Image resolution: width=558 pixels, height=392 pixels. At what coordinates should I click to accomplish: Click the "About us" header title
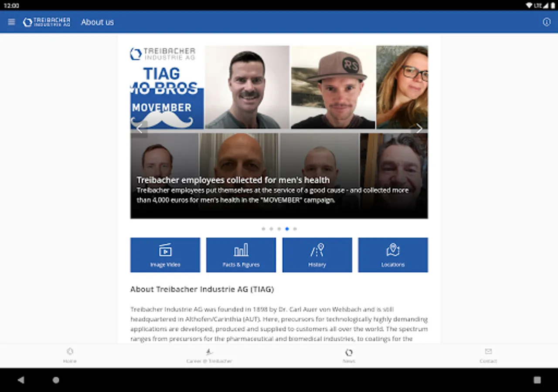click(97, 22)
